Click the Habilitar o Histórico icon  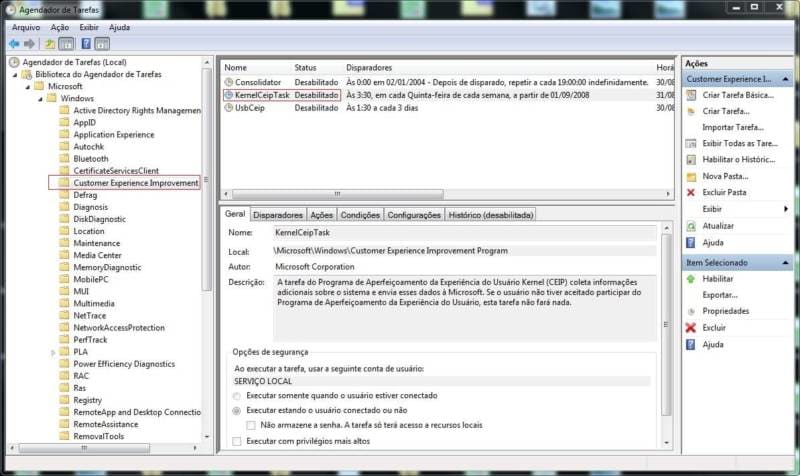pyautogui.click(x=691, y=160)
